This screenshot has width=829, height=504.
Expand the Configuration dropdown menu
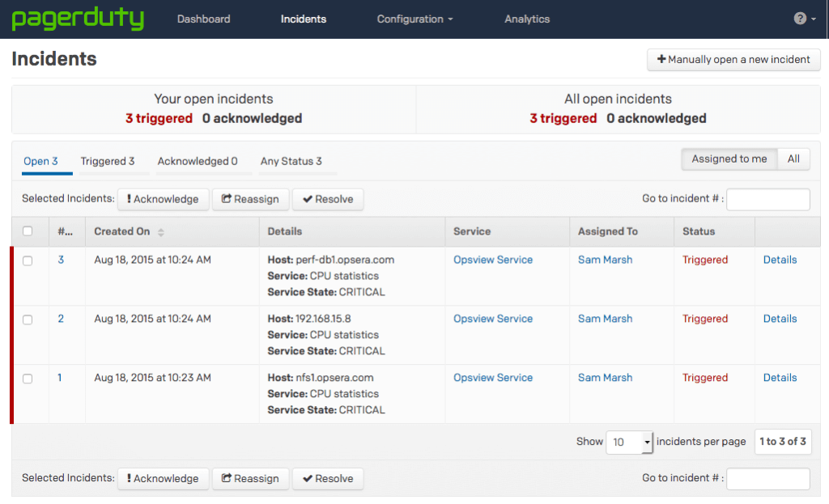point(414,19)
